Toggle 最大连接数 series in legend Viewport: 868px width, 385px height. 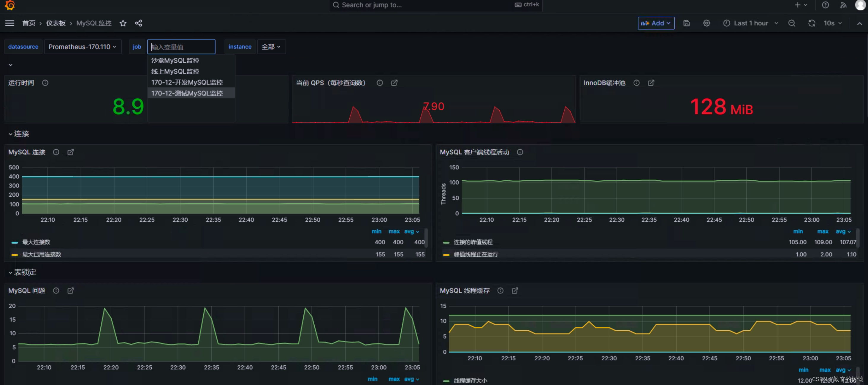click(36, 242)
